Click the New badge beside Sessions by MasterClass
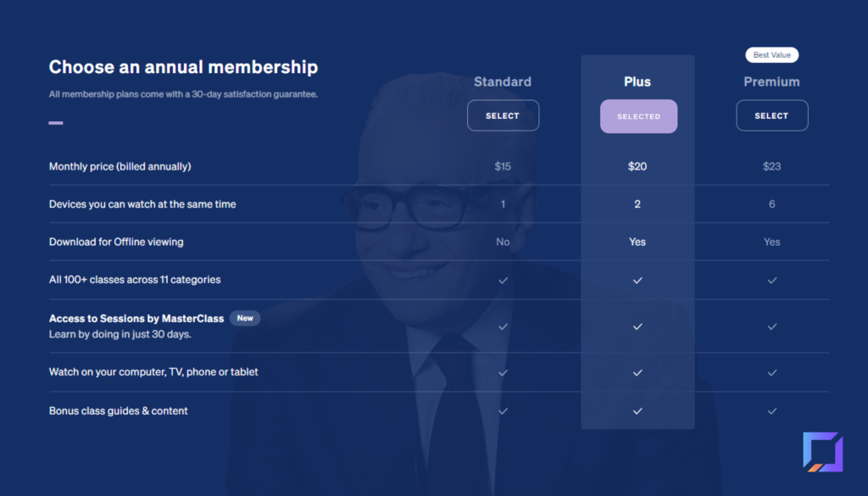 point(245,318)
